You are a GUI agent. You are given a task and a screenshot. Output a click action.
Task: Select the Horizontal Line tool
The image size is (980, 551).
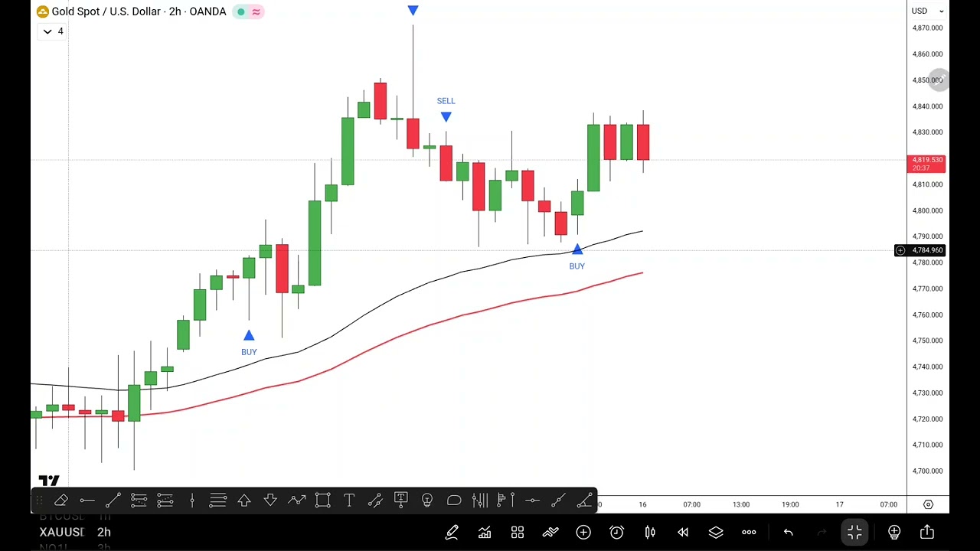pos(532,500)
